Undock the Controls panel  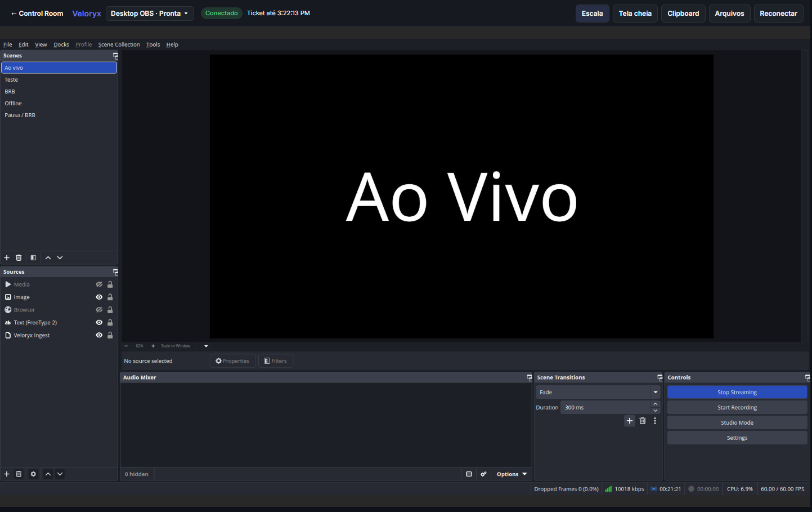tap(807, 377)
